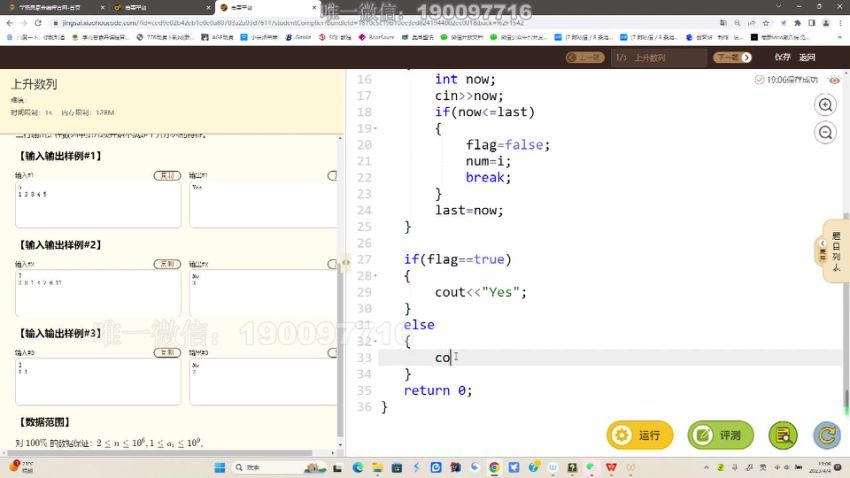Click the green 评测 judge button
850x478 pixels.
[720, 435]
